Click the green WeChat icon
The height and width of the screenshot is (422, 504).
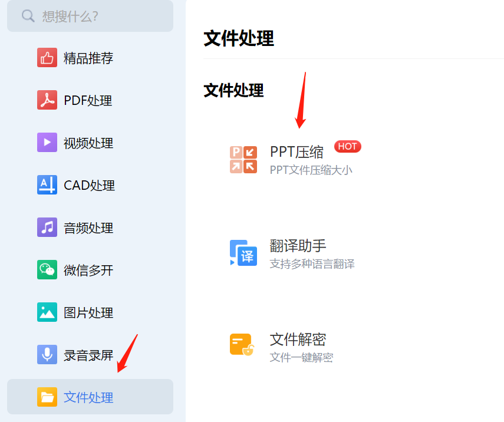pos(47,270)
